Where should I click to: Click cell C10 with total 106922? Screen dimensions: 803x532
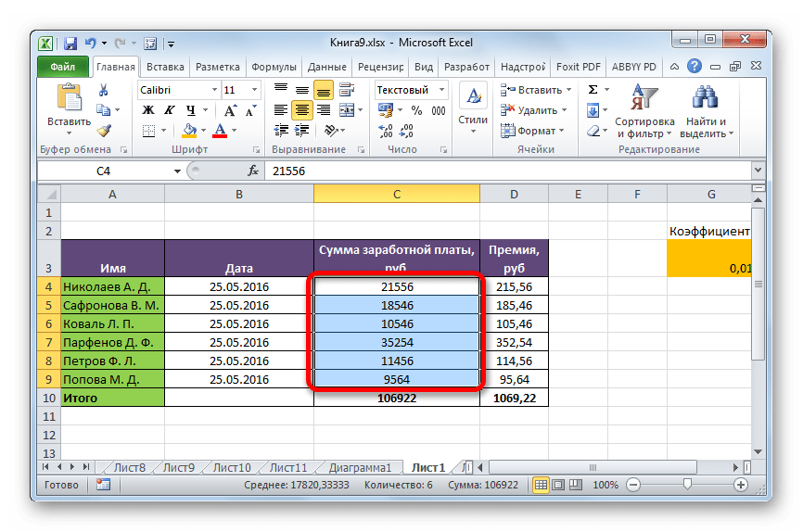pyautogui.click(x=396, y=397)
